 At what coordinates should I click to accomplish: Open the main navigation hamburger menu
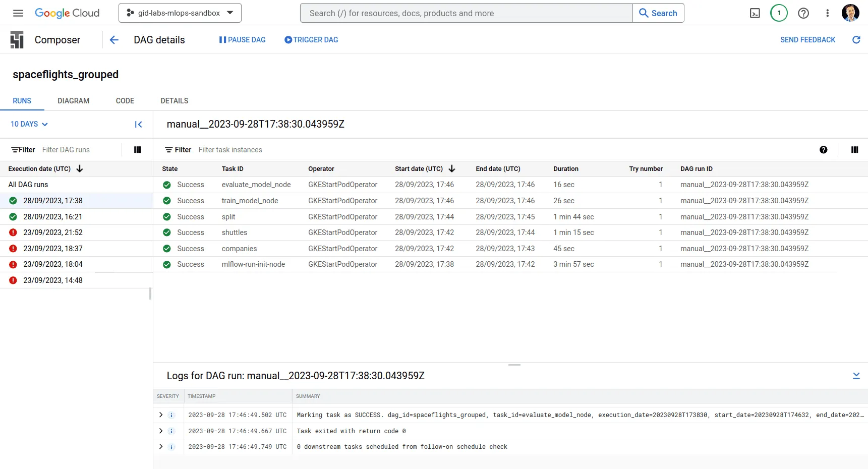18,13
